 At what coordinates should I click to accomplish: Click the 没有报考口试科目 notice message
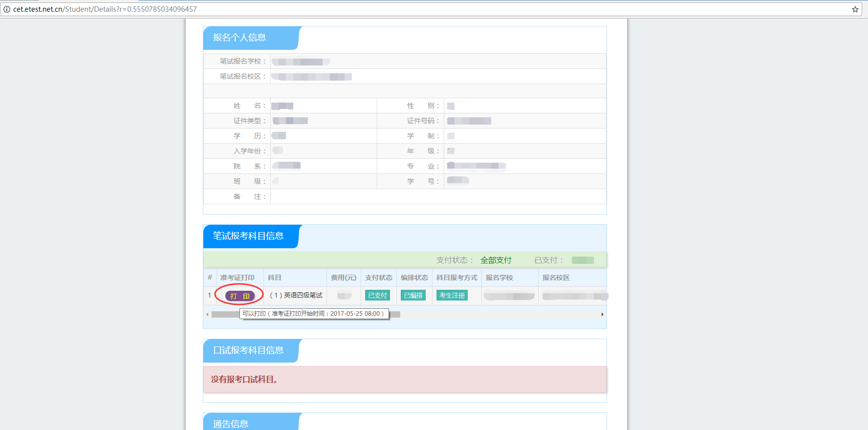click(244, 379)
